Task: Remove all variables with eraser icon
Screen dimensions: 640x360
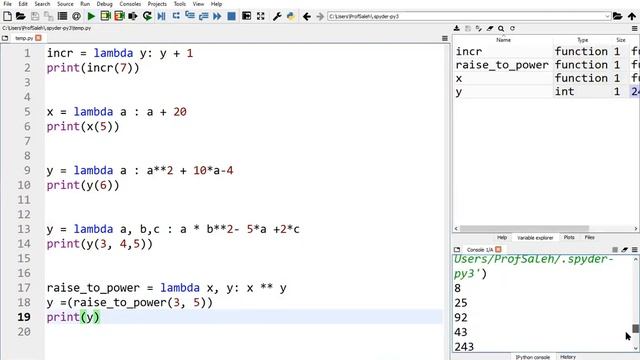Action: click(490, 29)
